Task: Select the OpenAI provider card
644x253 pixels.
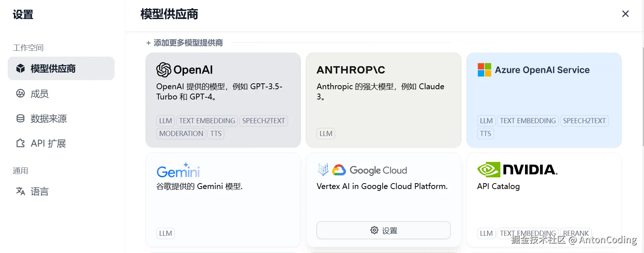Action: tap(223, 100)
